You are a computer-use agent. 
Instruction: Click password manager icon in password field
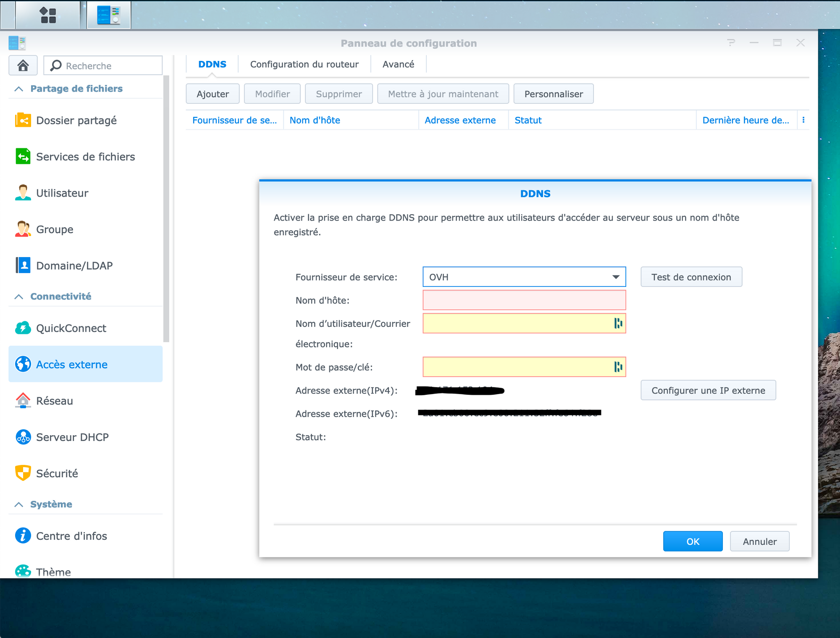pos(618,367)
